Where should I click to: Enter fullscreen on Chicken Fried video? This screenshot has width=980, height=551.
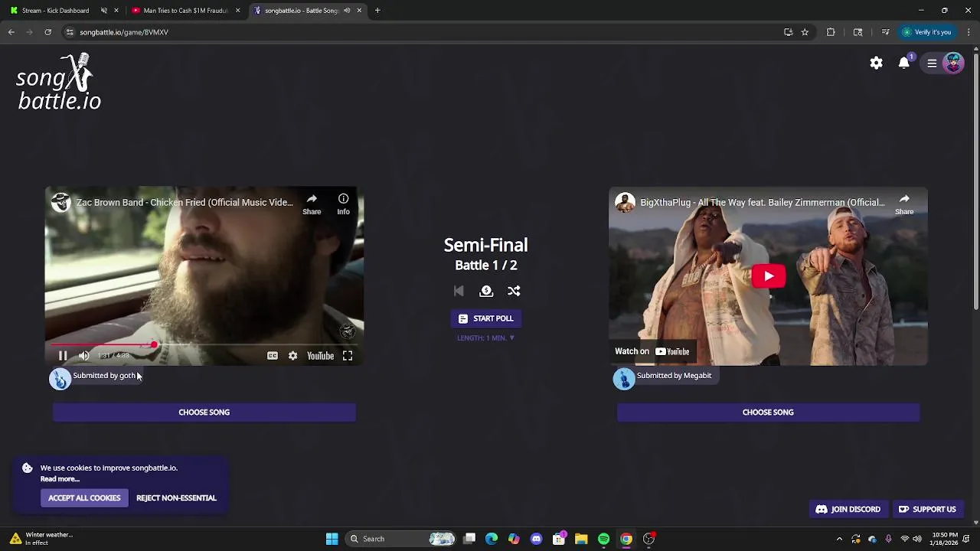point(348,356)
